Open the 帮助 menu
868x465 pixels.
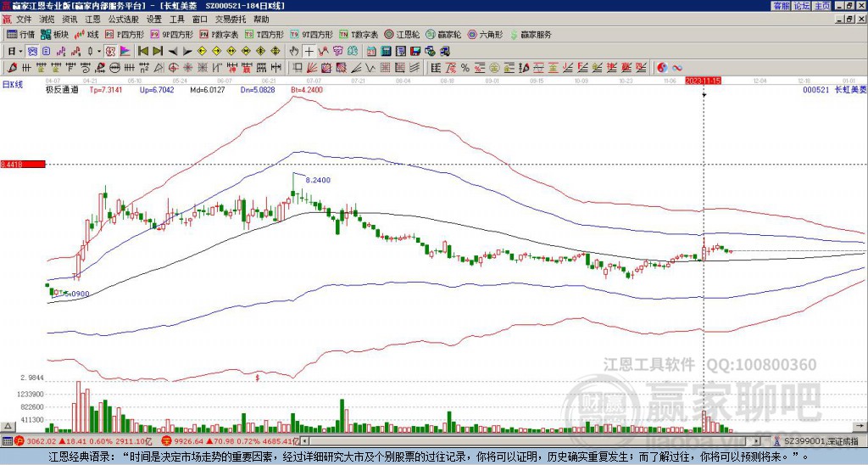click(261, 20)
